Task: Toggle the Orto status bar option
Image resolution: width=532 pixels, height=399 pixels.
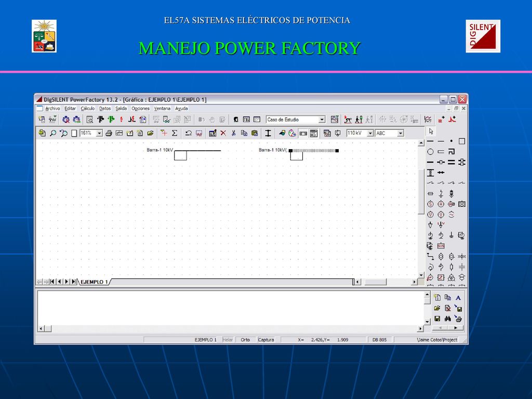Action: click(x=245, y=340)
